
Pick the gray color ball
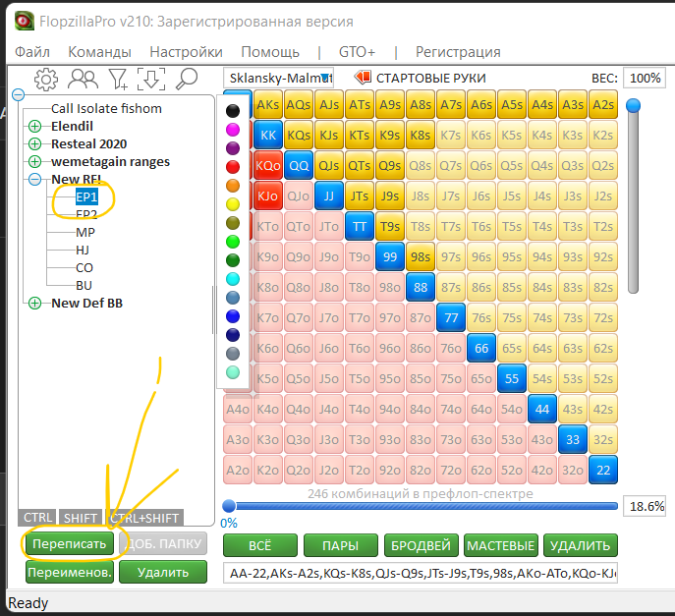coord(233,354)
